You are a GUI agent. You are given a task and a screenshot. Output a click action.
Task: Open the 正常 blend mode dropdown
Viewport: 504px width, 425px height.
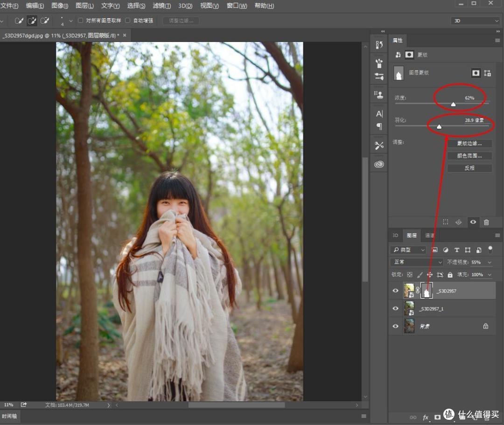click(417, 262)
